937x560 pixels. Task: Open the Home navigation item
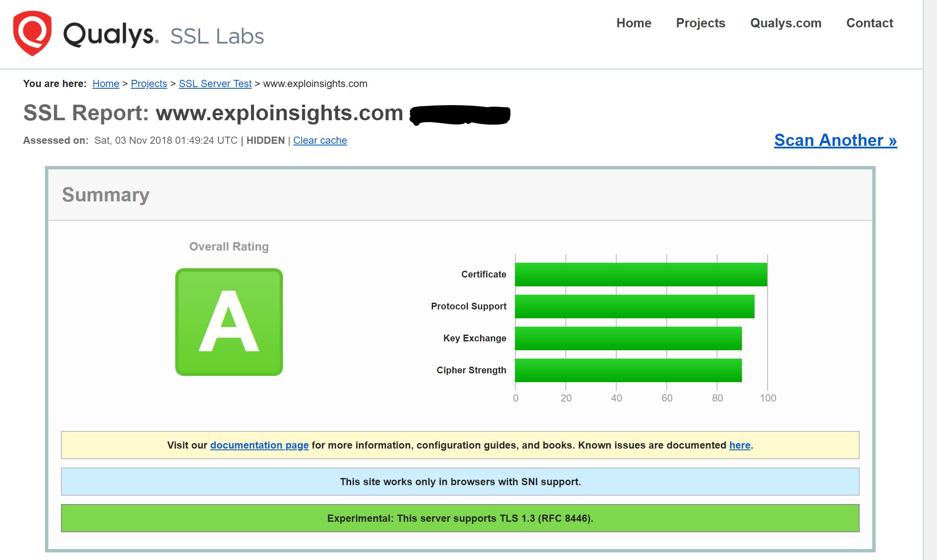click(x=633, y=23)
